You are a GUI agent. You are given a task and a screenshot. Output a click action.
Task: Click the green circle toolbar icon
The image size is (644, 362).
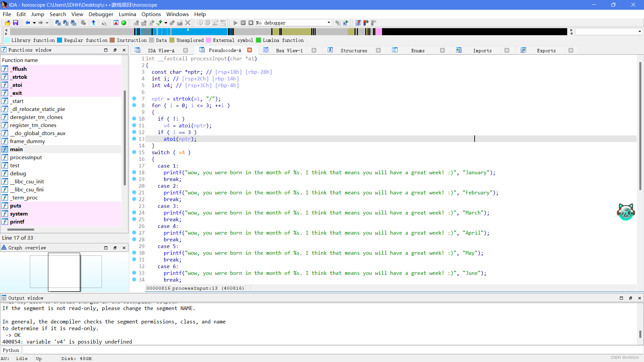(x=124, y=23)
